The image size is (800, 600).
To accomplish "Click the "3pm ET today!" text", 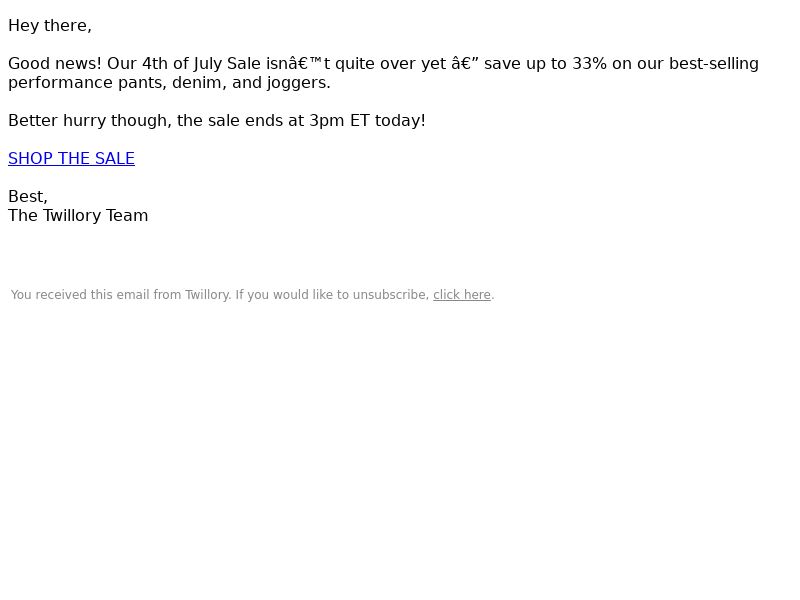I will click(x=367, y=120).
